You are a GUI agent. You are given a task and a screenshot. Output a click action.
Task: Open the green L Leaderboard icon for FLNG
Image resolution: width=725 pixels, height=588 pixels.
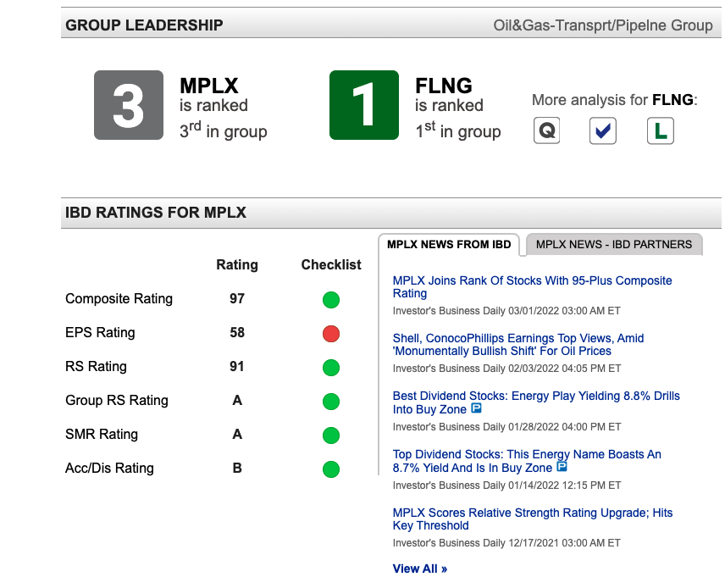(661, 131)
